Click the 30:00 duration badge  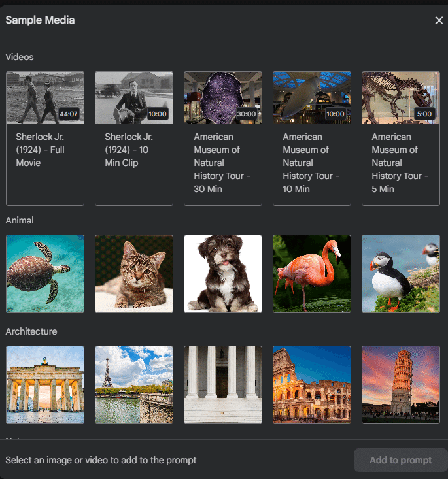(246, 114)
